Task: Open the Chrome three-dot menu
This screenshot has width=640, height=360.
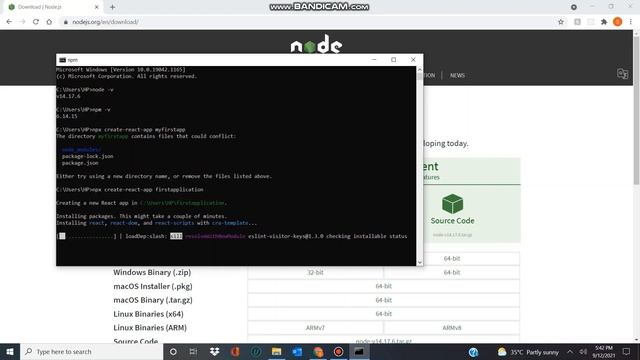Action: click(631, 22)
